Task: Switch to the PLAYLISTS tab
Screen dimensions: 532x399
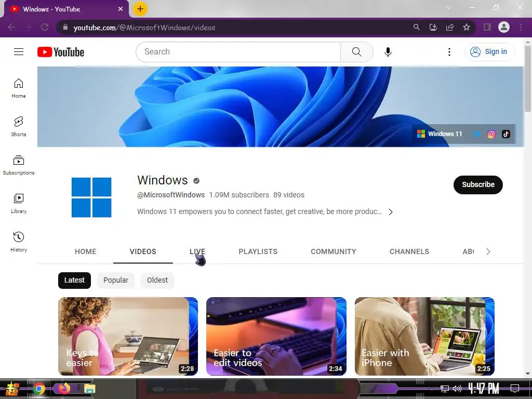Action: tap(258, 251)
